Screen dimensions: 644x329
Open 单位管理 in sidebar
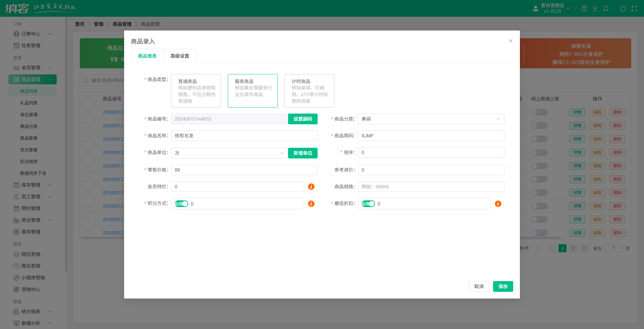pos(29,115)
